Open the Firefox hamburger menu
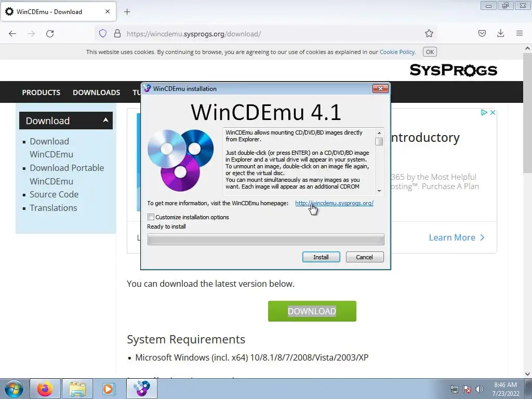The width and height of the screenshot is (532, 399). click(520, 33)
